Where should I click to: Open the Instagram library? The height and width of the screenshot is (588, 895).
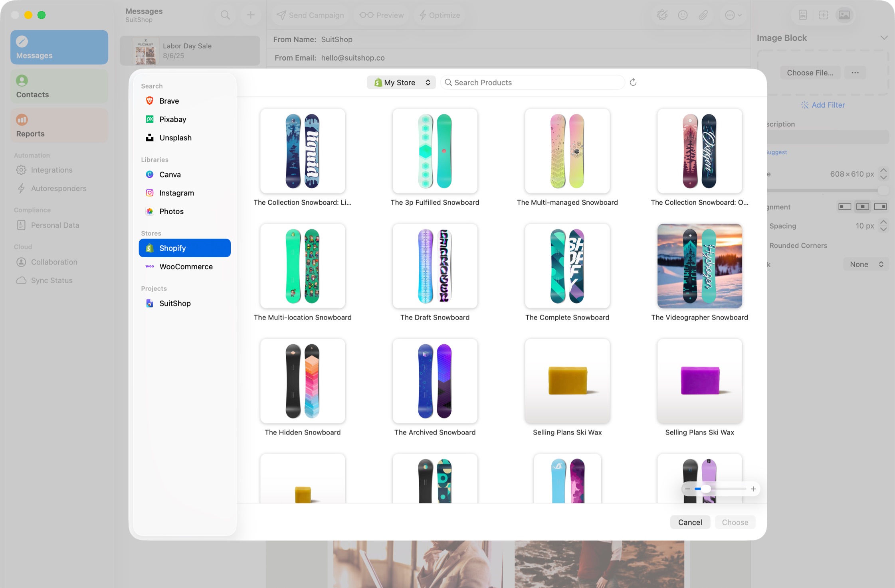point(176,193)
